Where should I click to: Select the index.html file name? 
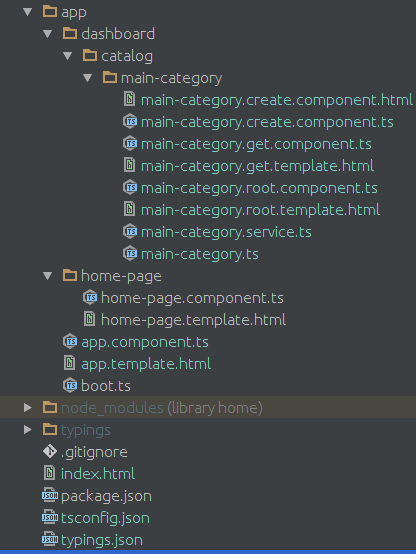[x=98, y=474]
